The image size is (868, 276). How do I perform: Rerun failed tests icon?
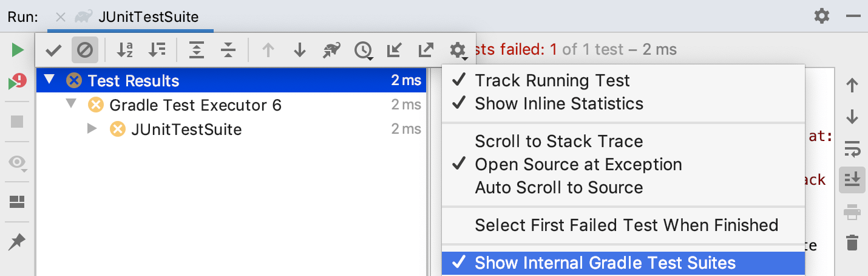point(17,82)
